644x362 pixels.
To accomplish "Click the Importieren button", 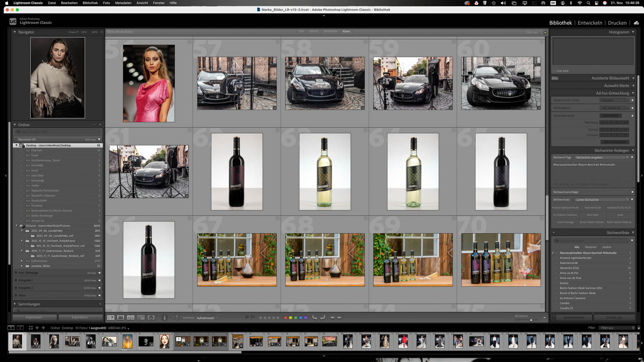I will [34, 317].
